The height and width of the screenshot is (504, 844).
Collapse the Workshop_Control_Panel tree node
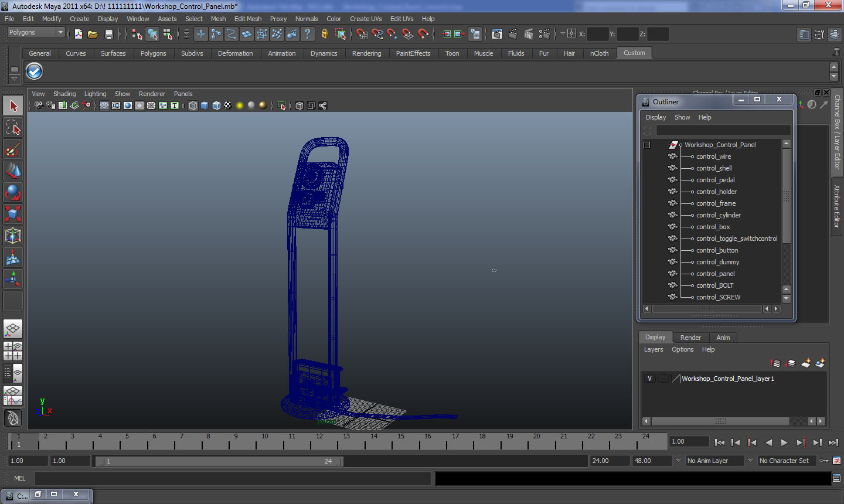(x=647, y=145)
